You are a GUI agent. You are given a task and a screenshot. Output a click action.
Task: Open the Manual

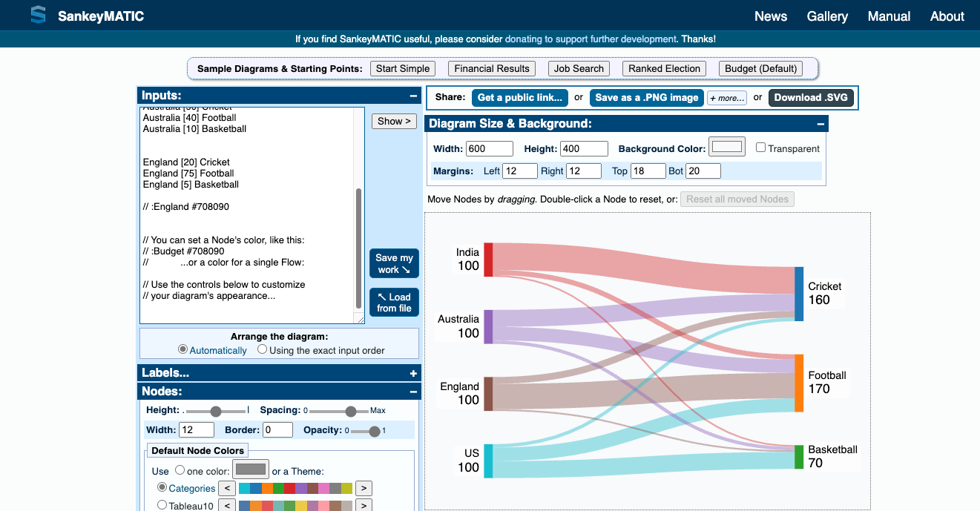pyautogui.click(x=889, y=16)
